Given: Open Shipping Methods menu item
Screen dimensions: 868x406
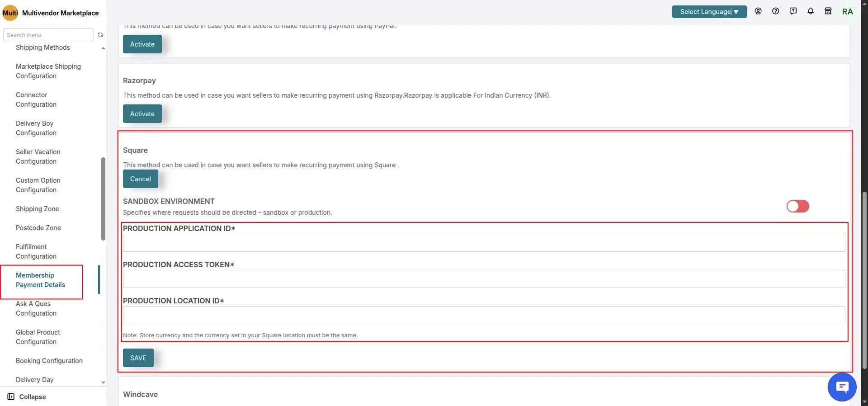Looking at the screenshot, I should click(43, 47).
